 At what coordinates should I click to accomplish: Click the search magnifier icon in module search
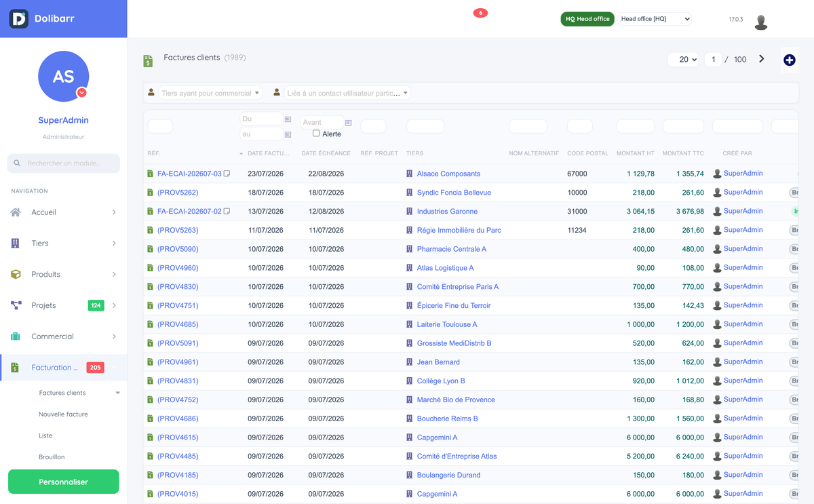(x=18, y=163)
